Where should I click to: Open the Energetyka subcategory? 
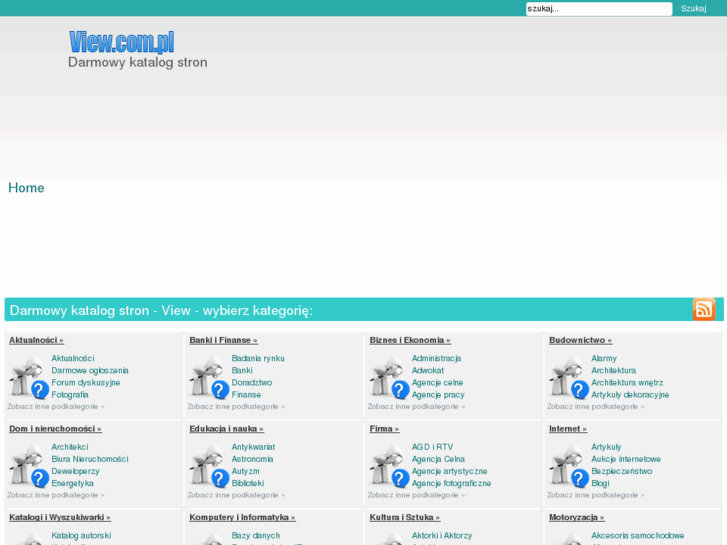(73, 483)
